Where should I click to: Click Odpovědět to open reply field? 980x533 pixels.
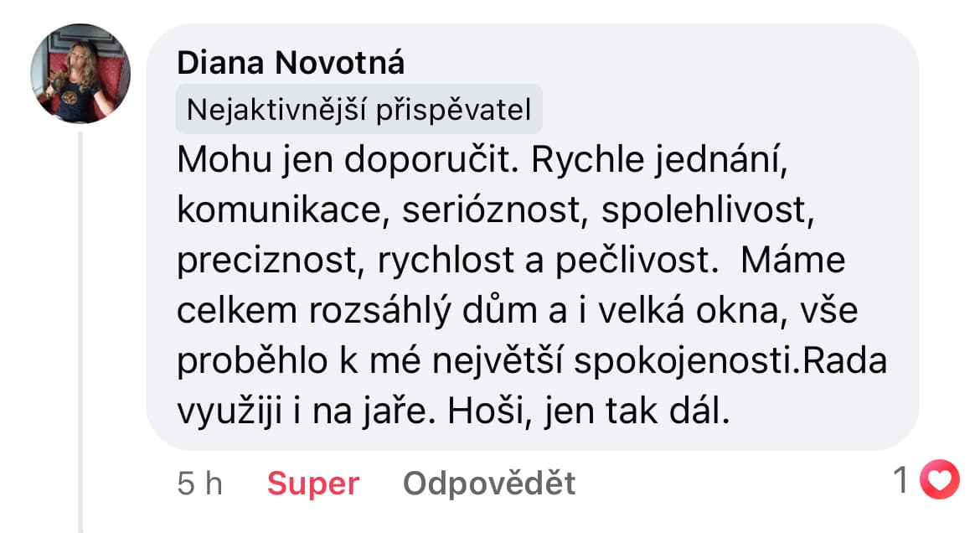click(x=489, y=484)
